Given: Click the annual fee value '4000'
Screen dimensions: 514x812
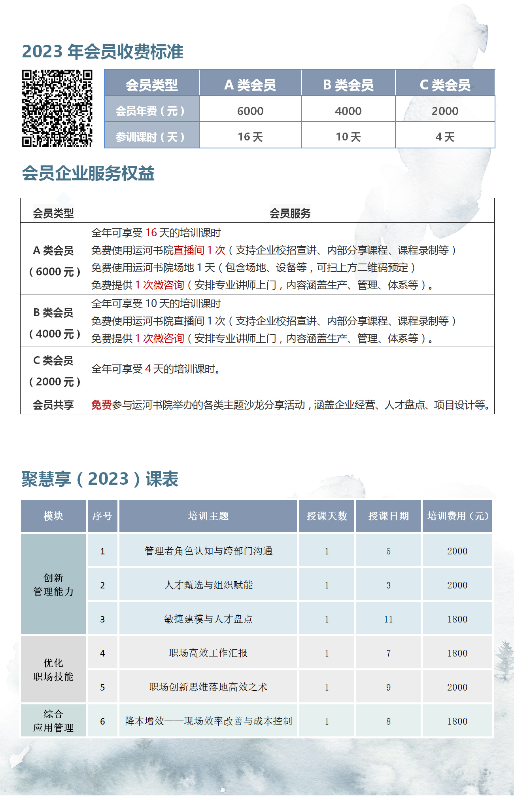Looking at the screenshot, I should click(x=348, y=111).
